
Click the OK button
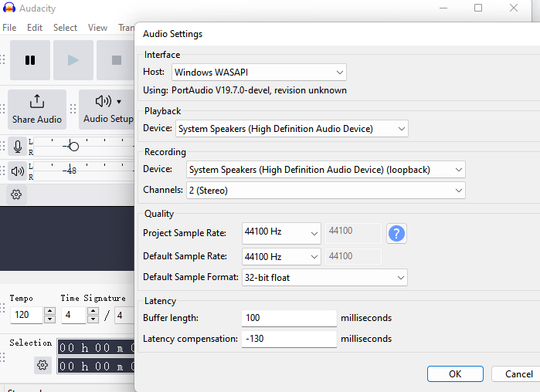(x=455, y=373)
